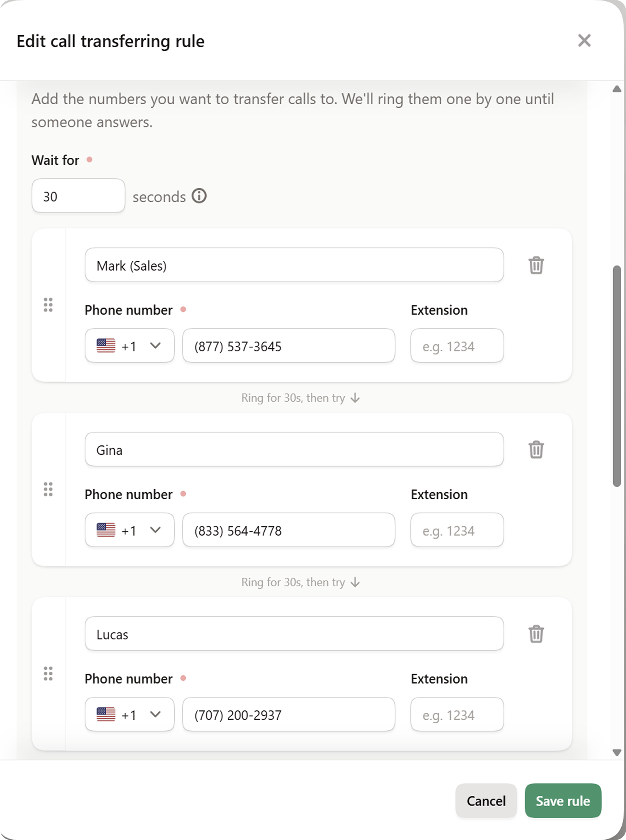Close the Edit call transferring rule dialog

tap(584, 41)
